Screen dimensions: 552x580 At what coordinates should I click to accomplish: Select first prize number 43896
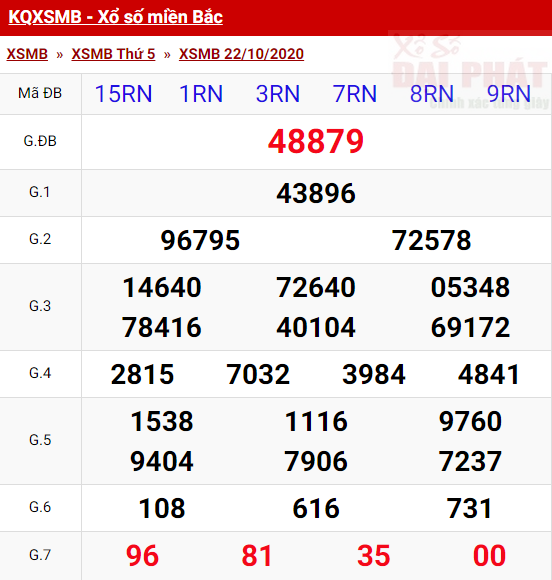316,193
